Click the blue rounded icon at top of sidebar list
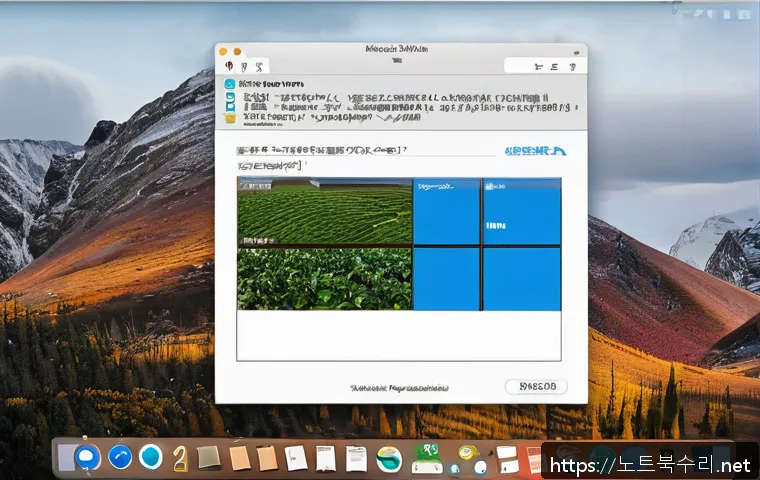 click(x=229, y=85)
